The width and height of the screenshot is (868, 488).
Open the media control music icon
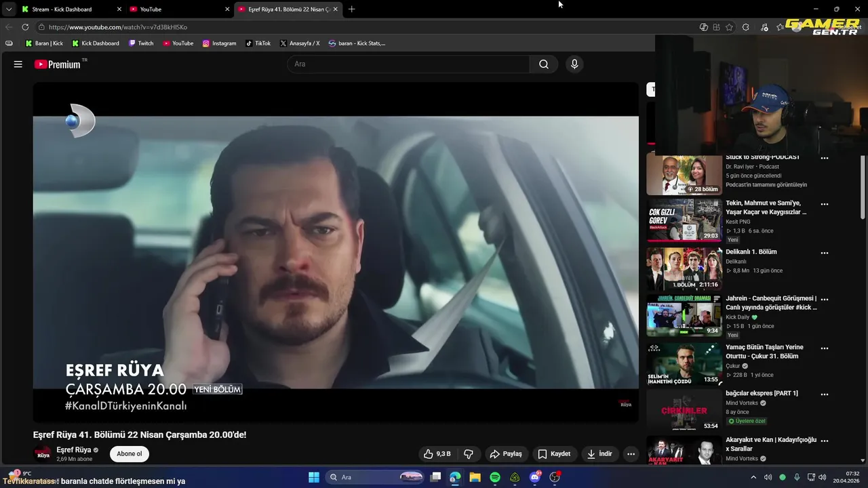click(764, 27)
